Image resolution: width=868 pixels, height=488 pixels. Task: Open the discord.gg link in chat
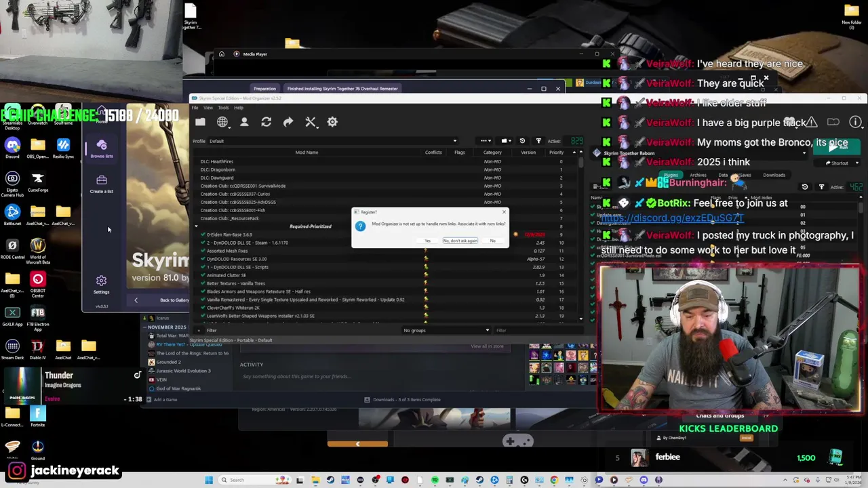click(672, 218)
